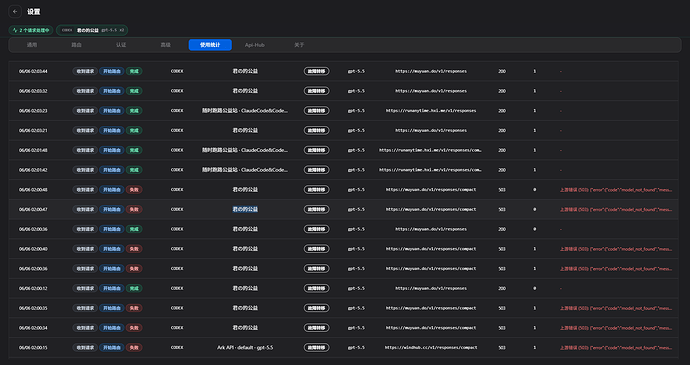690x365 pixels.
Task: Click CODEX in the 02:03:21 row
Action: 177,131
